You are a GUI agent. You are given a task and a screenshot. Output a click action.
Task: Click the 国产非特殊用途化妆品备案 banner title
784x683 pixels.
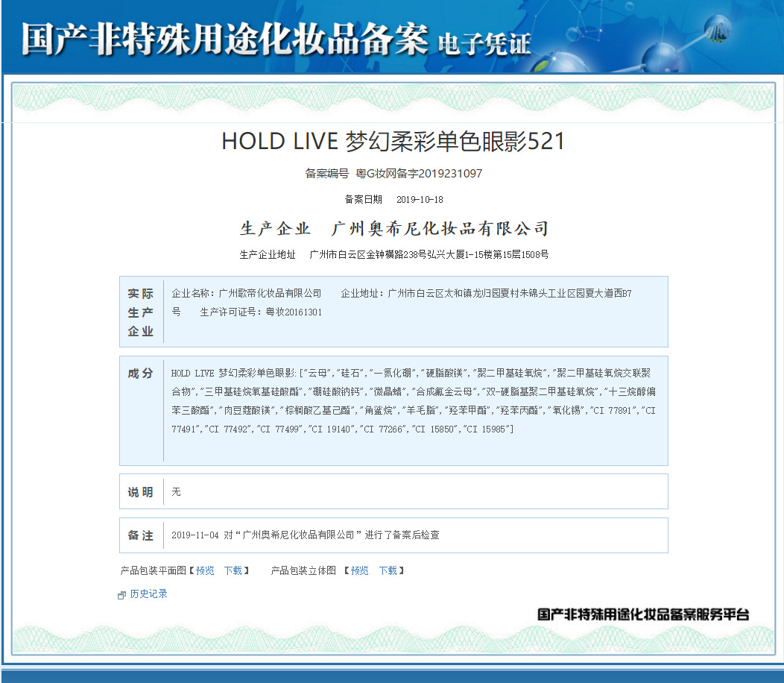pyautogui.click(x=224, y=39)
